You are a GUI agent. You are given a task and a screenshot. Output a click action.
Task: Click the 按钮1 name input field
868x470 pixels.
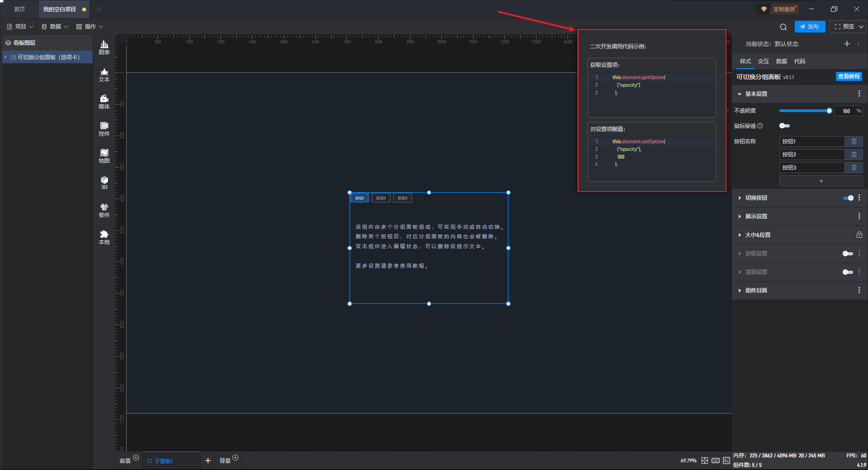point(811,141)
